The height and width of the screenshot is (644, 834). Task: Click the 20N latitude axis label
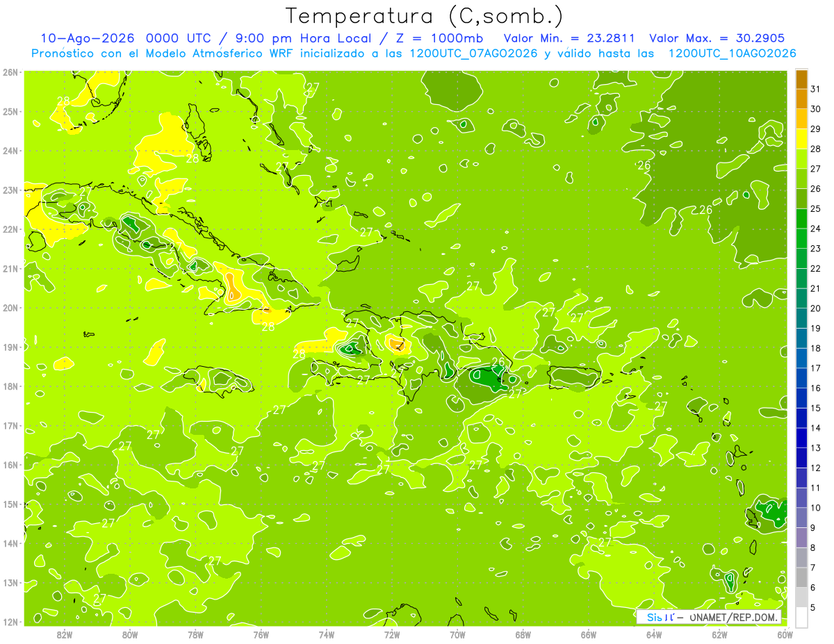10,308
